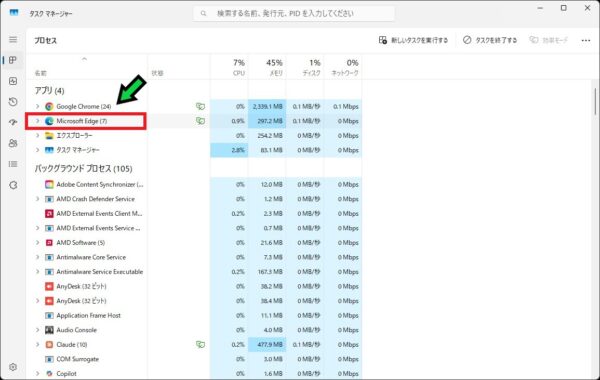The width and height of the screenshot is (600, 380).
Task: Expand the Claude (10) group
Action: pyautogui.click(x=38, y=344)
